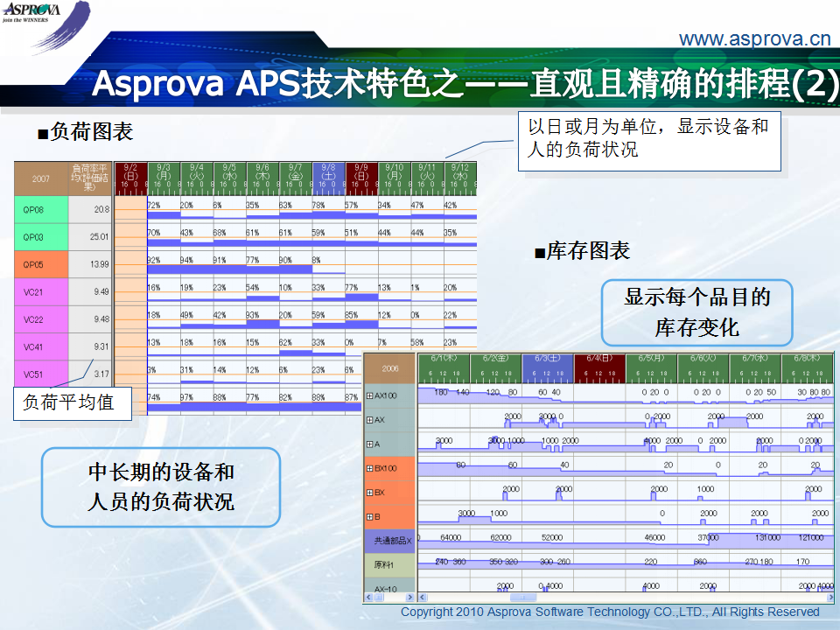Open the www.asprova.cn link
This screenshot has width=840, height=630.
coord(754,39)
